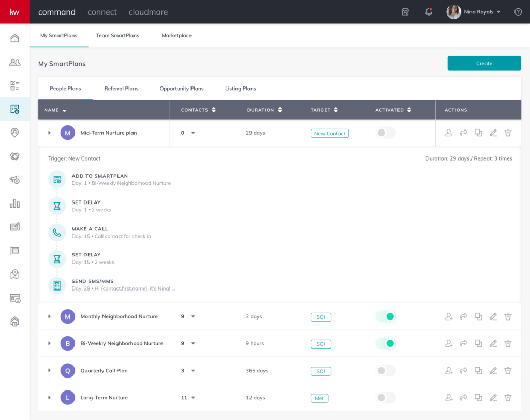Open the Tasks checklist icon in sidebar
Screen dimensions: 530x420
coord(14,85)
